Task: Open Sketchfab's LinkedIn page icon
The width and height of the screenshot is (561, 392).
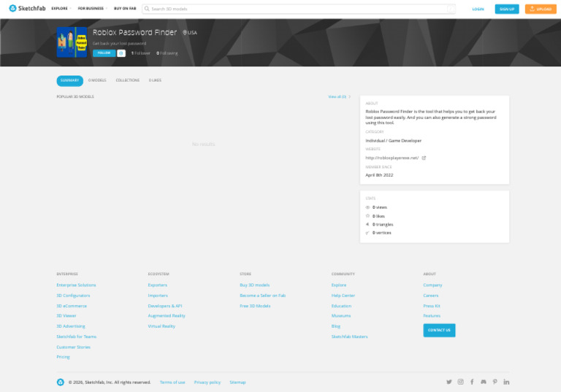Action: pos(506,382)
